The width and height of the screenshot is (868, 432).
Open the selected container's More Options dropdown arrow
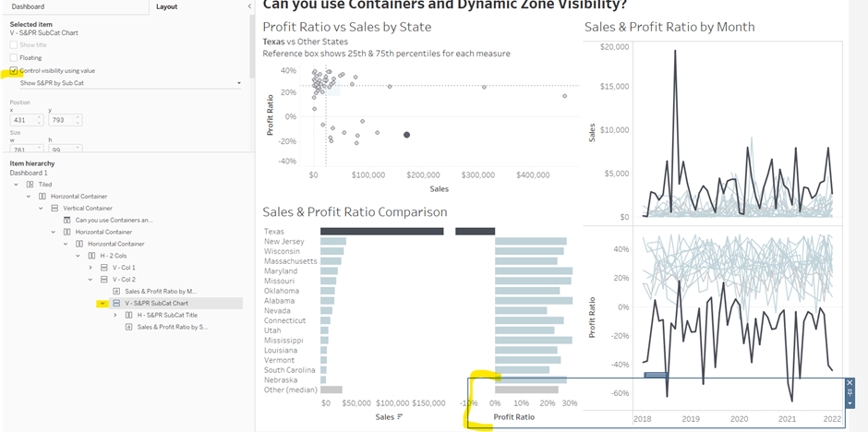[850, 403]
